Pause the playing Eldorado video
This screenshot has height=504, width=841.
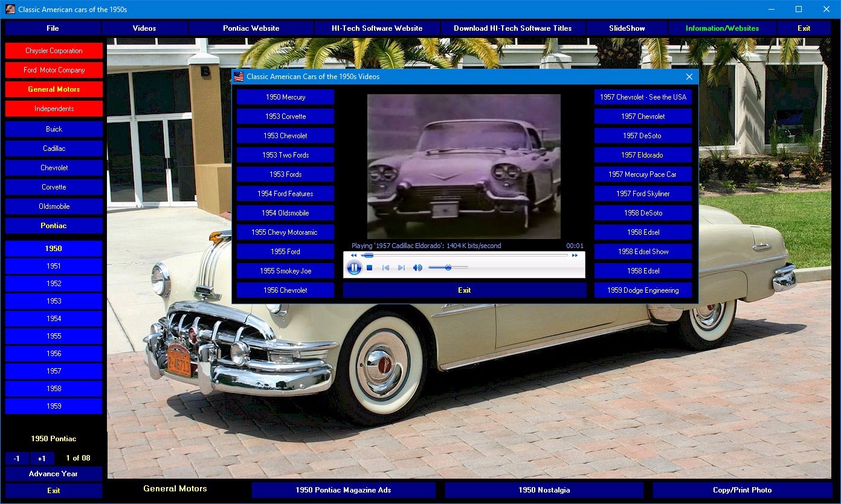tap(355, 267)
